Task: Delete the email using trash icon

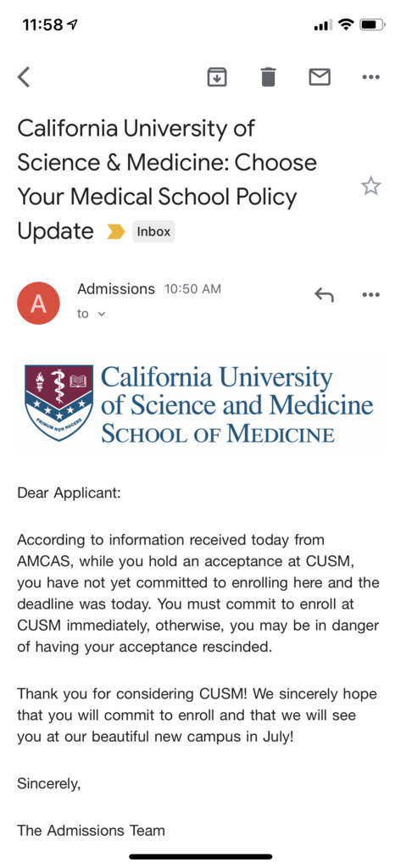Action: (x=268, y=77)
